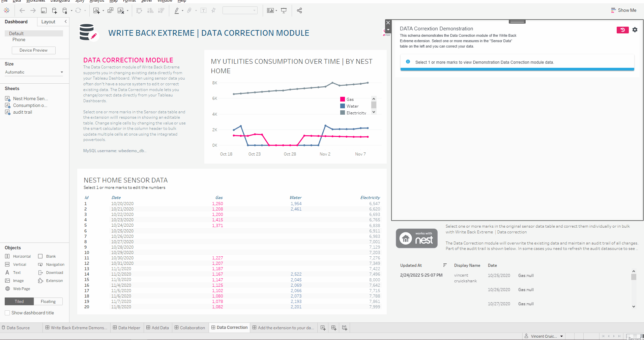Open the Collaboration sheet tab
Screen dimensions: 644x340
click(x=189, y=328)
